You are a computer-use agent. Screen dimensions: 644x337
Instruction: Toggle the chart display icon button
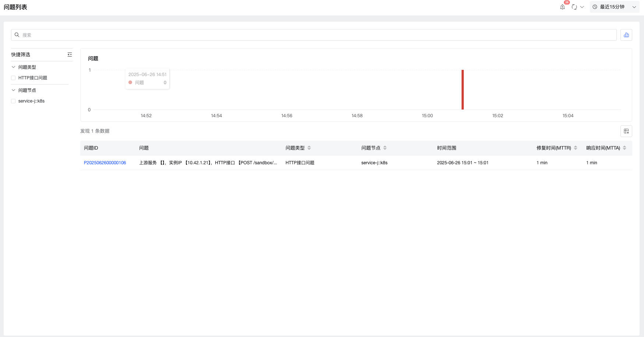pos(626,35)
